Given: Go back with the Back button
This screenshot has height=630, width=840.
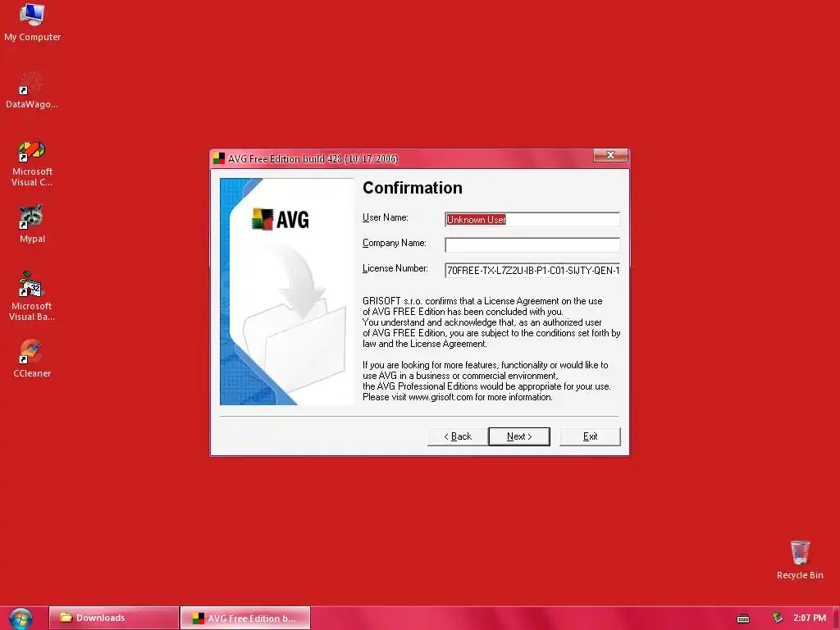Looking at the screenshot, I should [458, 436].
